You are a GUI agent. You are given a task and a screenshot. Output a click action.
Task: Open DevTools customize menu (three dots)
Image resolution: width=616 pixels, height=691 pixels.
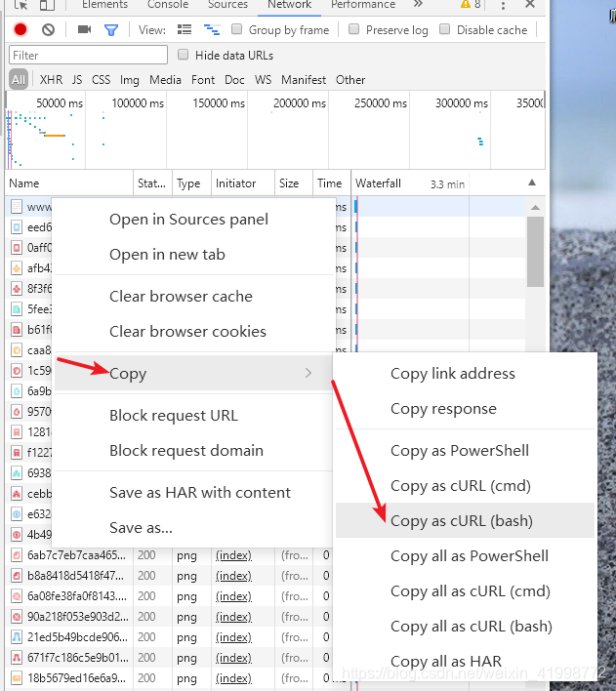[503, 5]
